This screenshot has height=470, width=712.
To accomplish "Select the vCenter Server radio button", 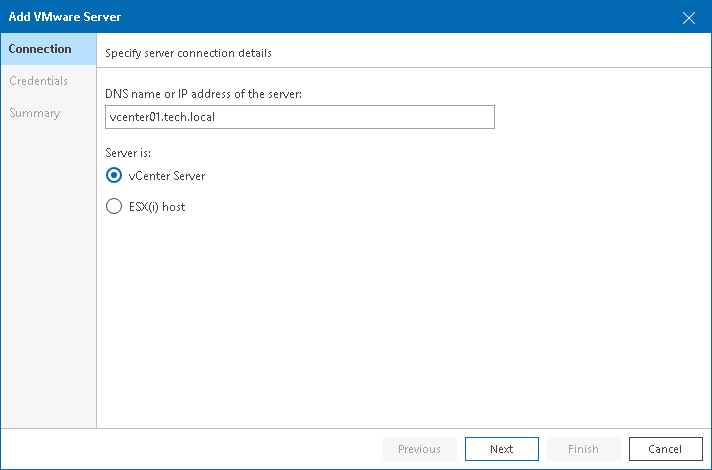I will (x=114, y=175).
